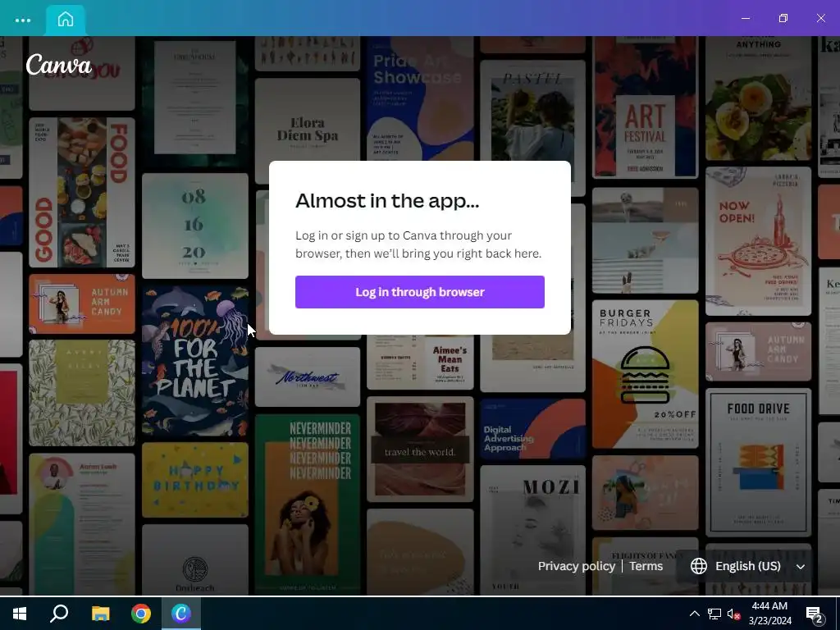Click the muted volume icon
Screen dimensions: 840x630
(x=733, y=614)
